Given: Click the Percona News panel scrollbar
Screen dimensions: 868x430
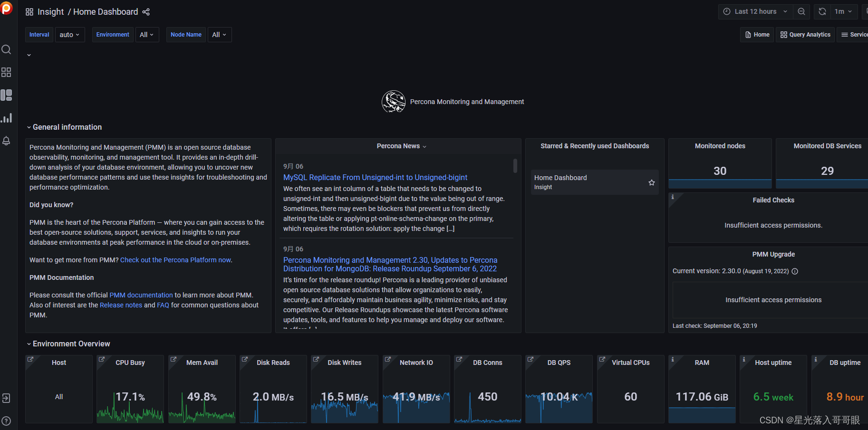Looking at the screenshot, I should pyautogui.click(x=515, y=165).
